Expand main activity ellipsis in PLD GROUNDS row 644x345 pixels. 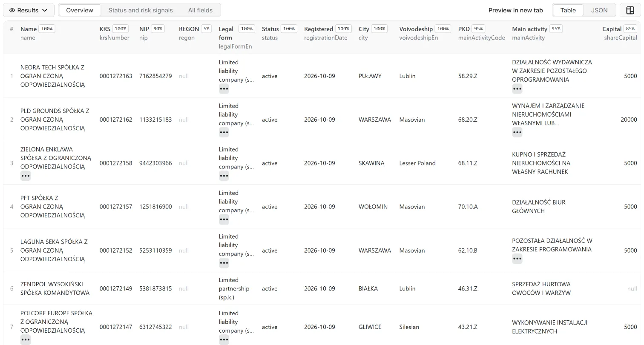pyautogui.click(x=517, y=132)
